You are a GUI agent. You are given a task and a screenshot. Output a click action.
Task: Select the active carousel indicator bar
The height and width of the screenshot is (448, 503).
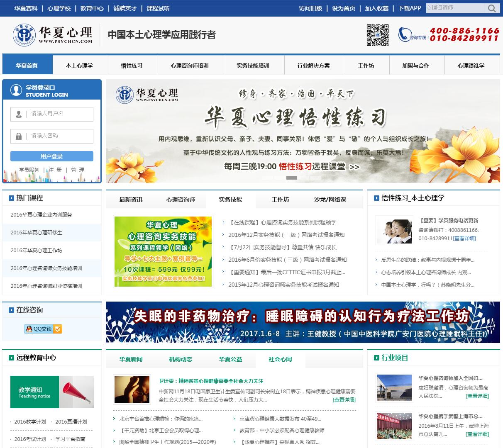click(x=292, y=178)
